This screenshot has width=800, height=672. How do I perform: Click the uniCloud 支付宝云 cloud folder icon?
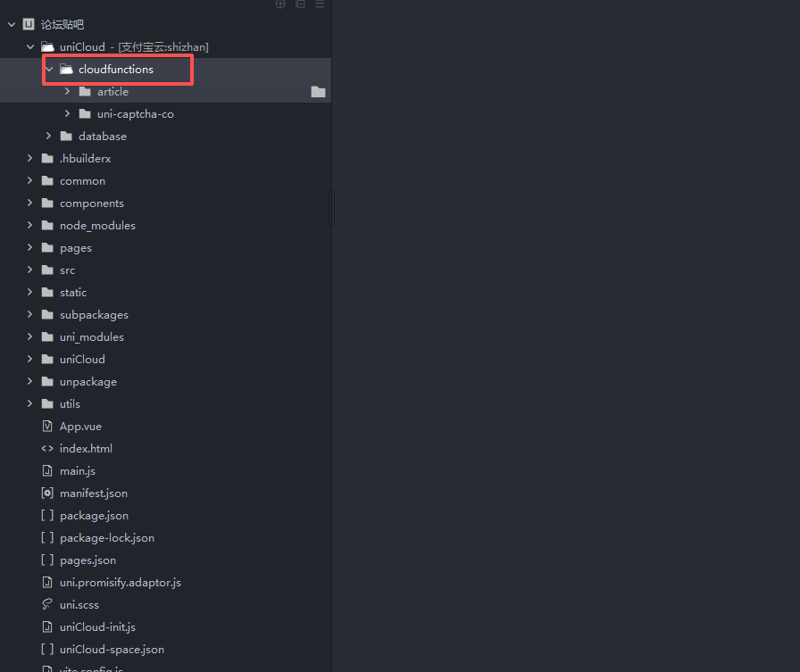tap(47, 47)
